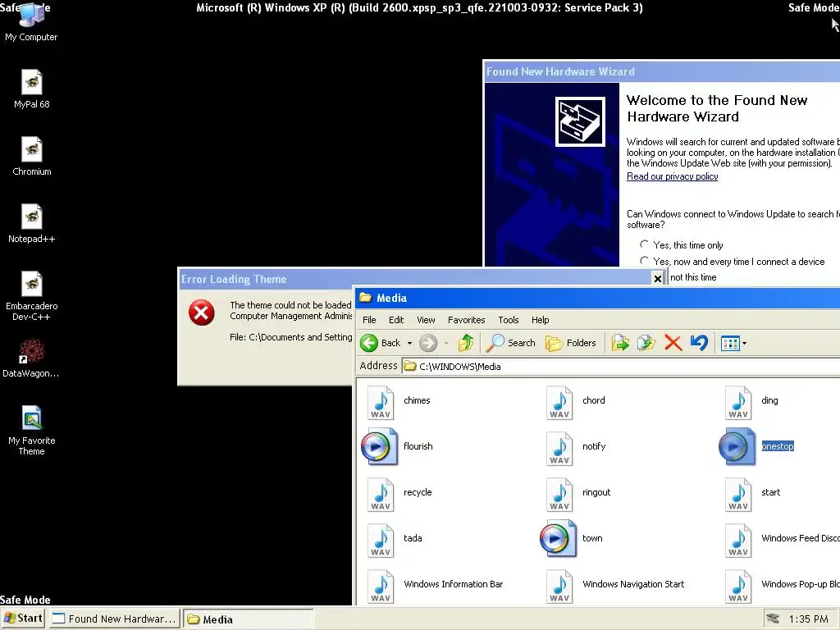Image resolution: width=840 pixels, height=630 pixels.
Task: Click the red Delete toolbar icon
Action: (673, 343)
